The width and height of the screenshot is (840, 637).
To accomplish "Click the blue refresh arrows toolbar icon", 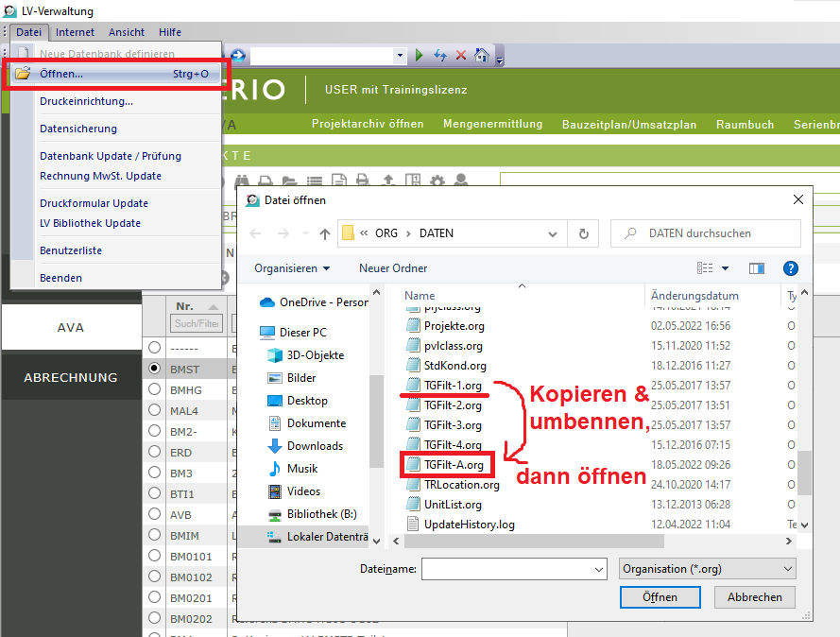I will click(x=440, y=55).
